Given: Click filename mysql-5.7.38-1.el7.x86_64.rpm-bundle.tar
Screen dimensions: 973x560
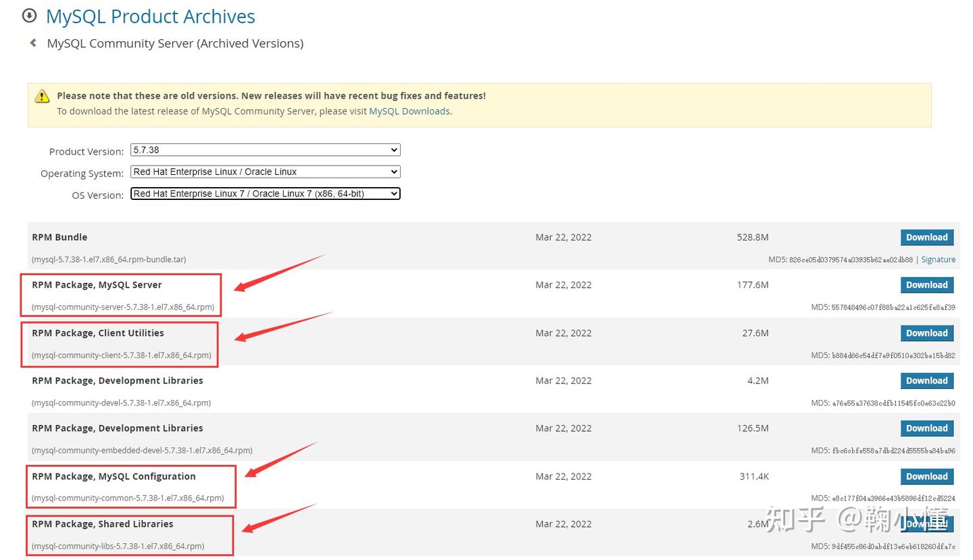Looking at the screenshot, I should (x=109, y=259).
